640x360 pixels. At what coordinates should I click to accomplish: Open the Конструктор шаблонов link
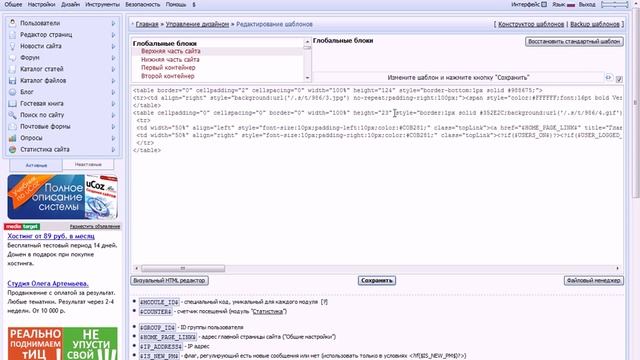(531, 24)
